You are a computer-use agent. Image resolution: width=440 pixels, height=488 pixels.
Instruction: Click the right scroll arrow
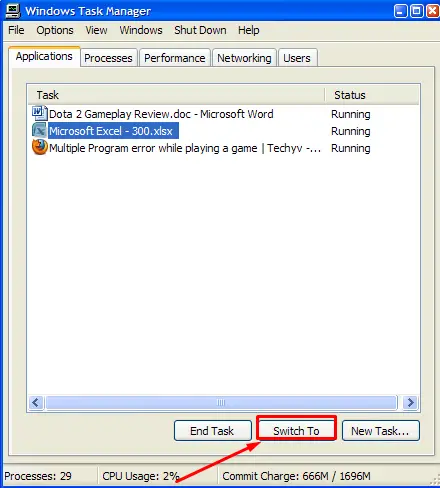(410, 402)
